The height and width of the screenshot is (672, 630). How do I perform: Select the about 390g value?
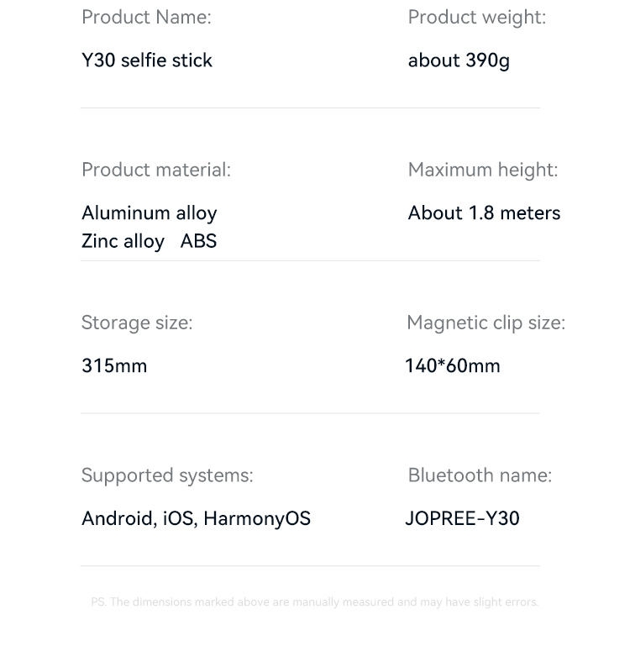459,60
